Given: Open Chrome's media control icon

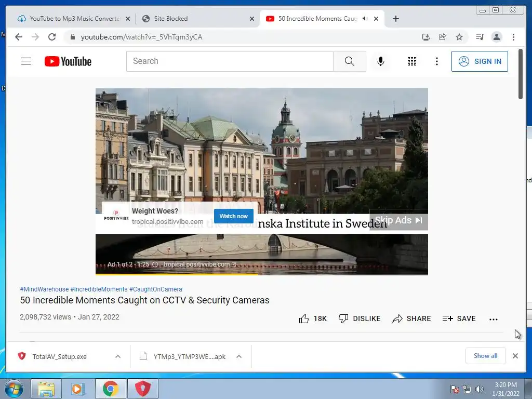Looking at the screenshot, I should pos(480,37).
